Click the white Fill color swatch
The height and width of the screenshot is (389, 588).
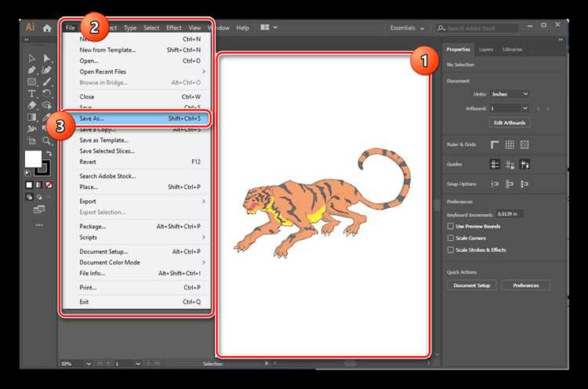click(33, 158)
